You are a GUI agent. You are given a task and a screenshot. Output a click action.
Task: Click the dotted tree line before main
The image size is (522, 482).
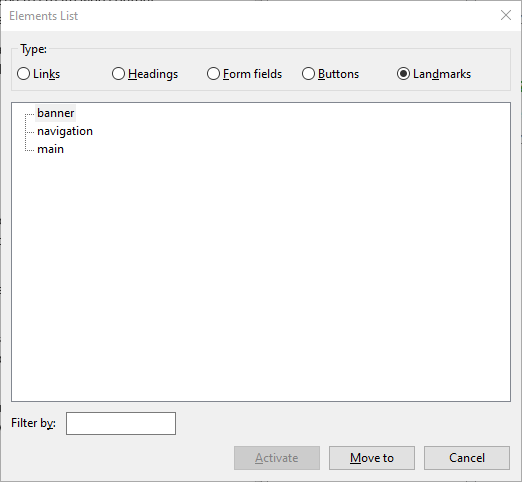click(x=29, y=150)
